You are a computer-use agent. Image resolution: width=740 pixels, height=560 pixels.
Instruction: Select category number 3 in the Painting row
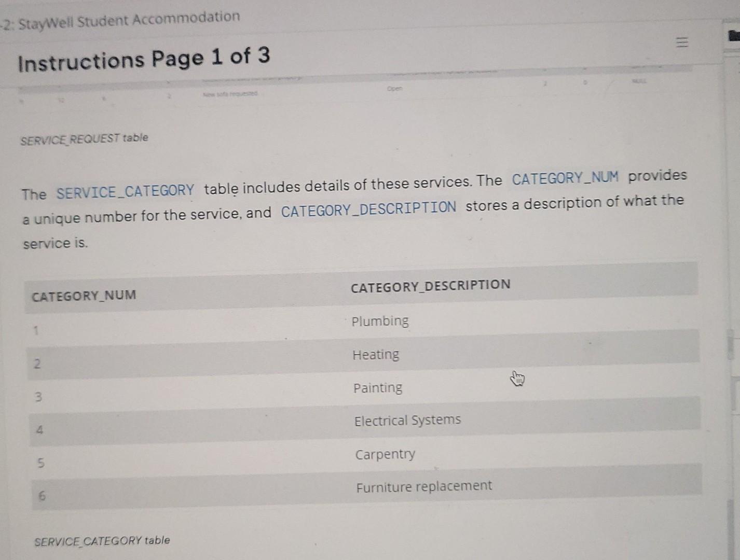[38, 397]
